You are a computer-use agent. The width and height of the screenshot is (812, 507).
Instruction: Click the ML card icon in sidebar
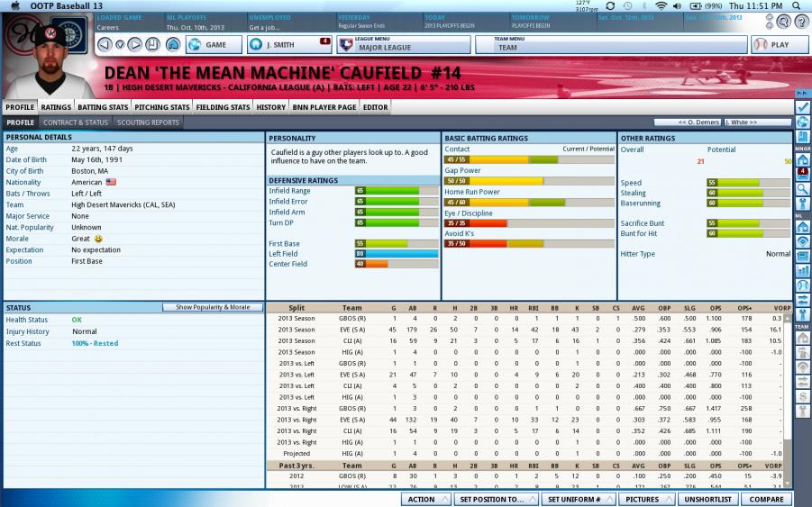[803, 256]
